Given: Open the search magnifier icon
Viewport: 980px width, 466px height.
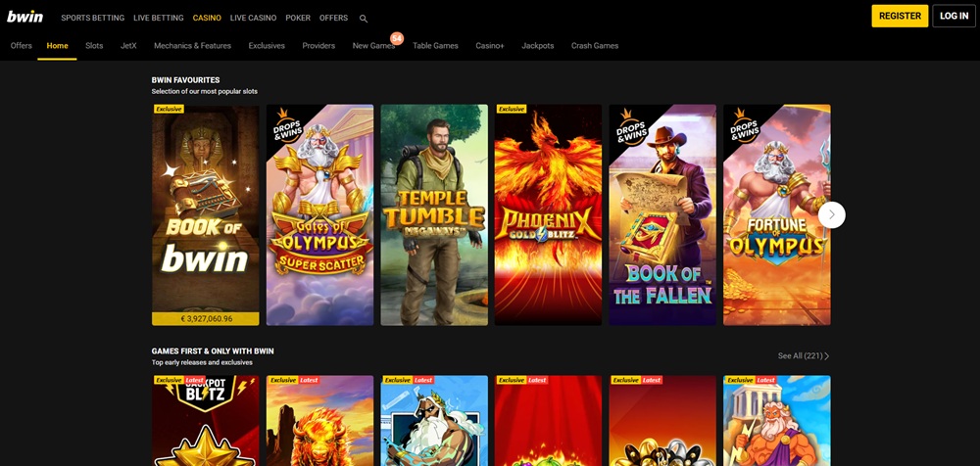Looking at the screenshot, I should pos(364,19).
